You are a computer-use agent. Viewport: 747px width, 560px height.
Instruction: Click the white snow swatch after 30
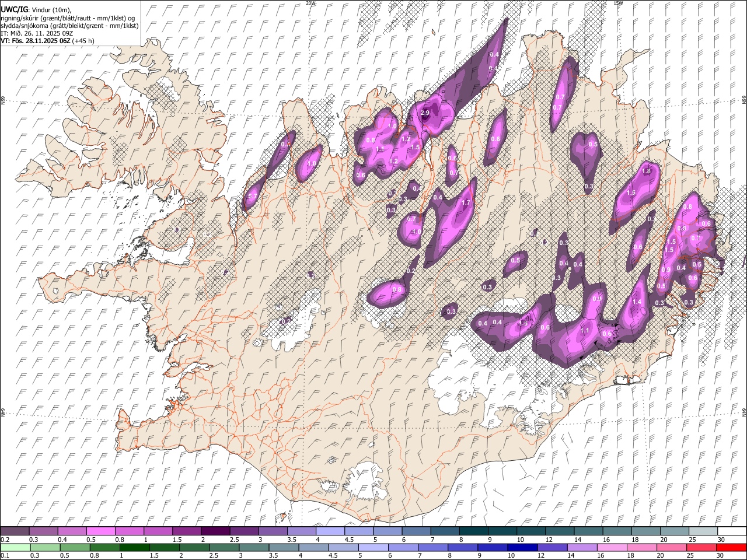(x=732, y=531)
